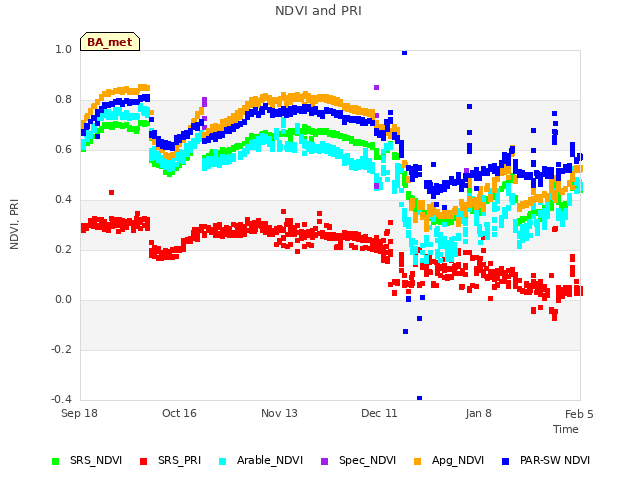Select the Apg_NDVI legend label

458,460
